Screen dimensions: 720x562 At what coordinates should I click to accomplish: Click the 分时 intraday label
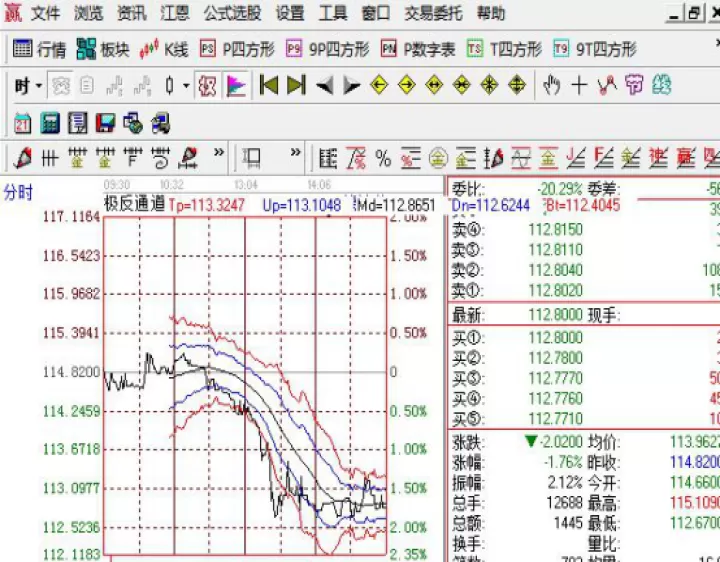(18, 192)
